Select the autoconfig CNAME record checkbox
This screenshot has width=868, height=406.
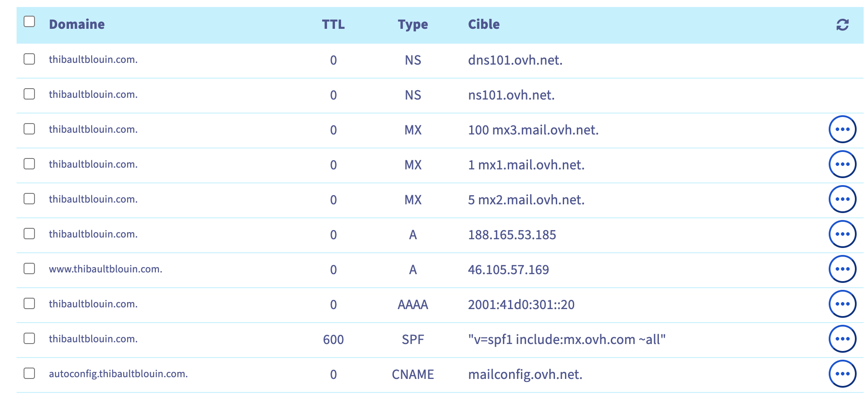[x=29, y=373]
